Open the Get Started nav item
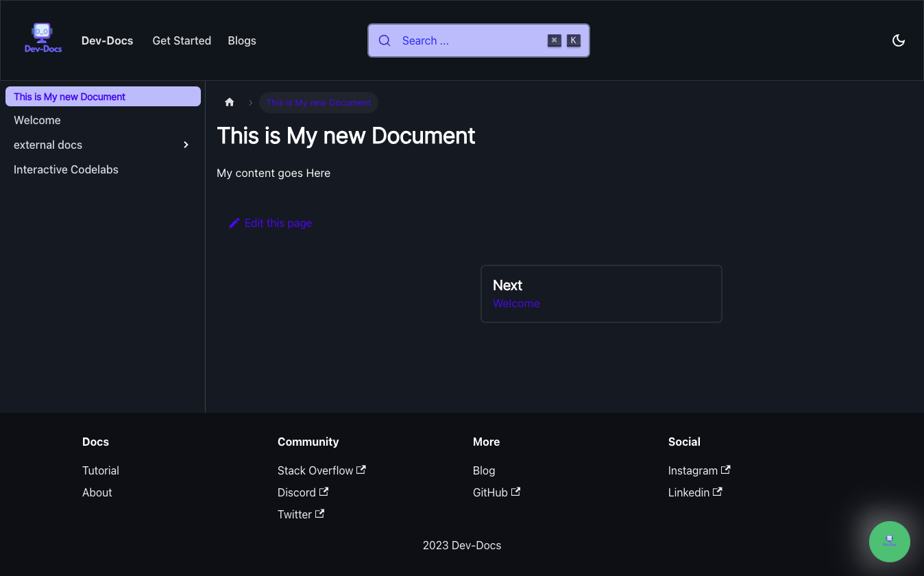 (182, 40)
